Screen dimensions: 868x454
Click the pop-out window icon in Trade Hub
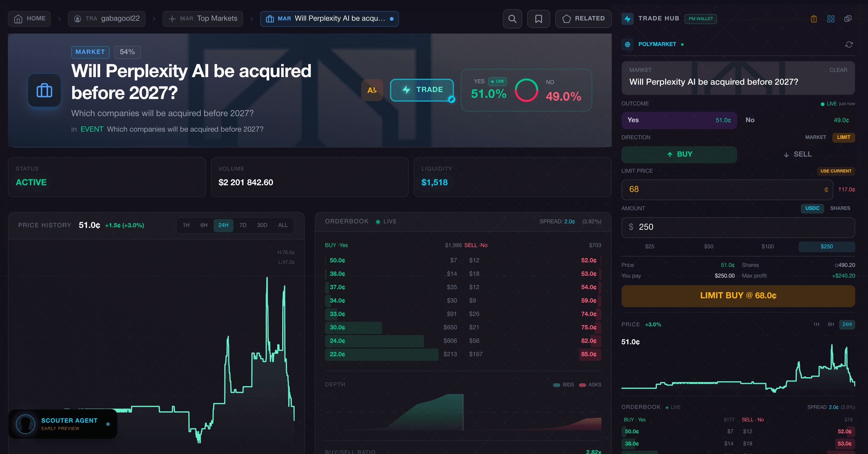click(848, 19)
